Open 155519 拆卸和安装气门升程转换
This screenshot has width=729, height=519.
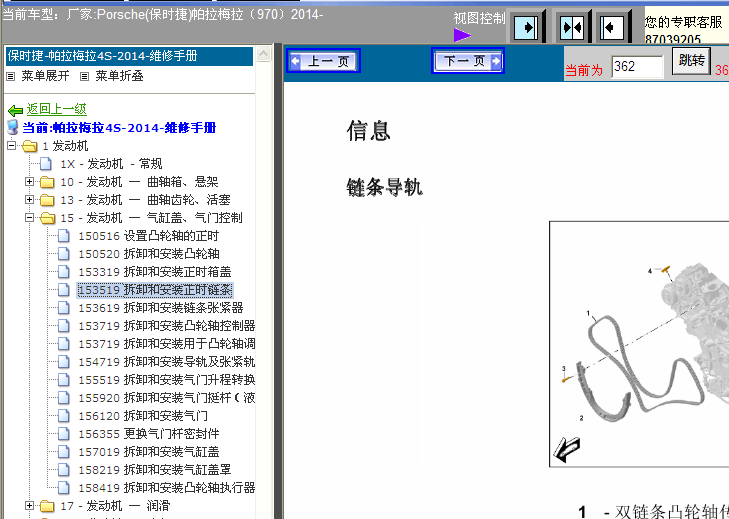[x=166, y=380]
